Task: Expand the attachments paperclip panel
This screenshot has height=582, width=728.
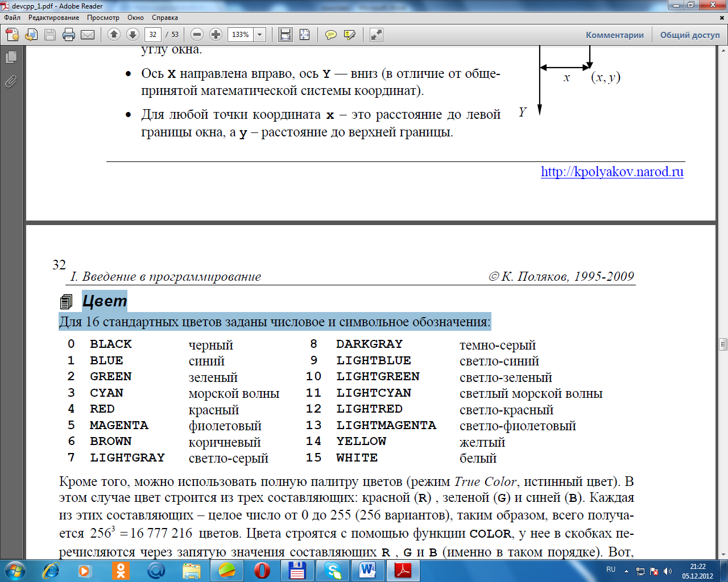Action: pos(11,82)
